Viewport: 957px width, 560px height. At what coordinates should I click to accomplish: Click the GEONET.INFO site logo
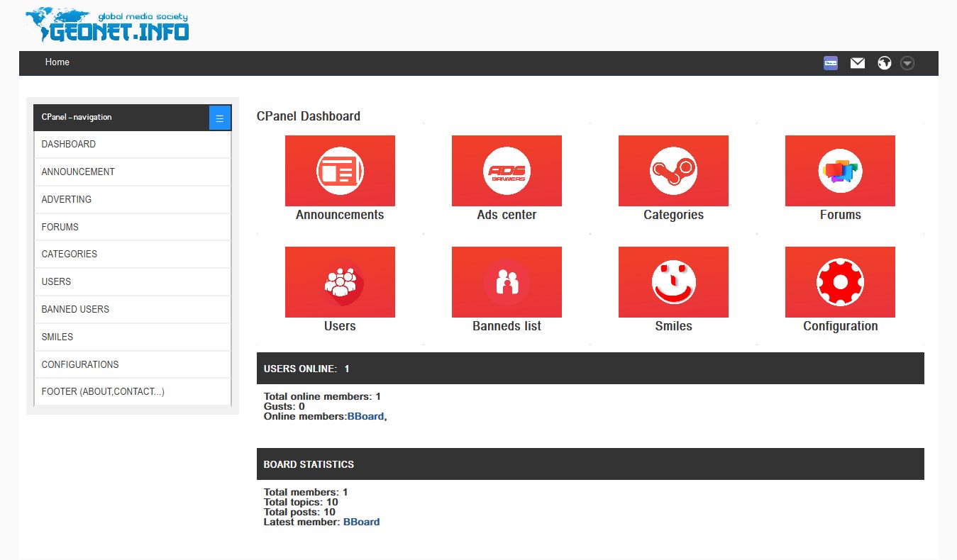(x=108, y=26)
